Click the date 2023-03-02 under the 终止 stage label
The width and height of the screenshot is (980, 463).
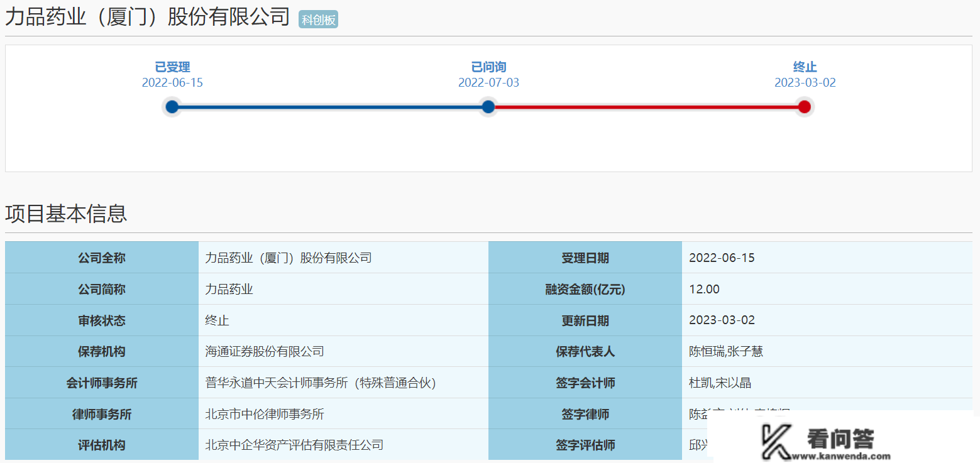click(805, 82)
